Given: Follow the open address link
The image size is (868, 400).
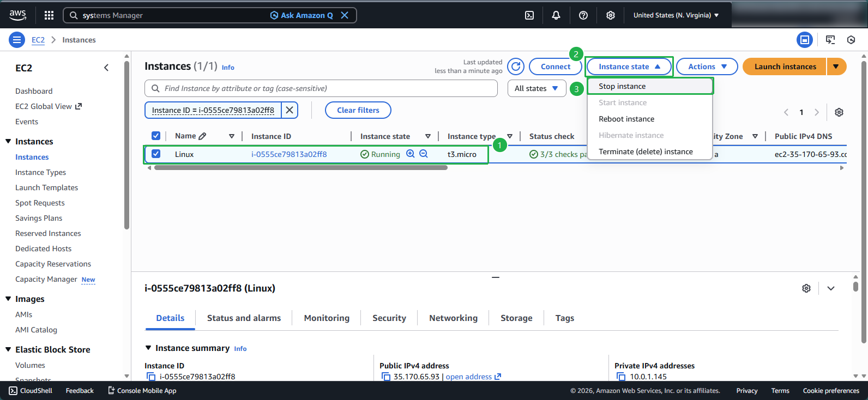Looking at the screenshot, I should [473, 377].
